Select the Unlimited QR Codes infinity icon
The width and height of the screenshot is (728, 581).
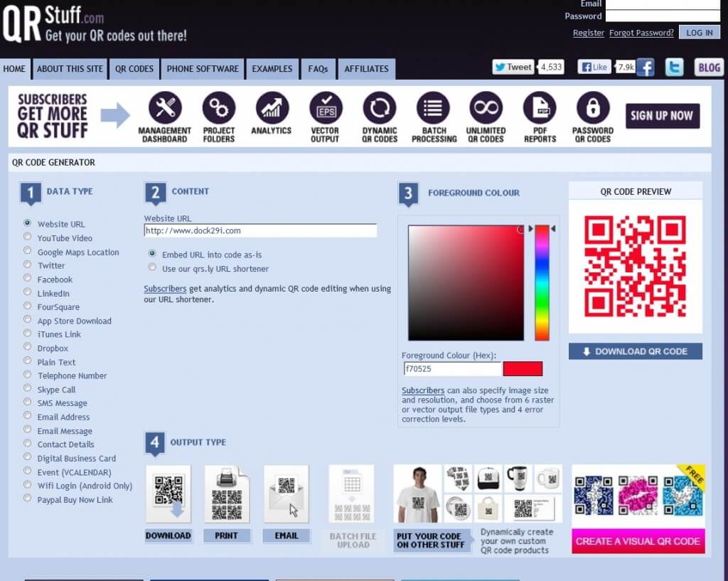tap(486, 108)
